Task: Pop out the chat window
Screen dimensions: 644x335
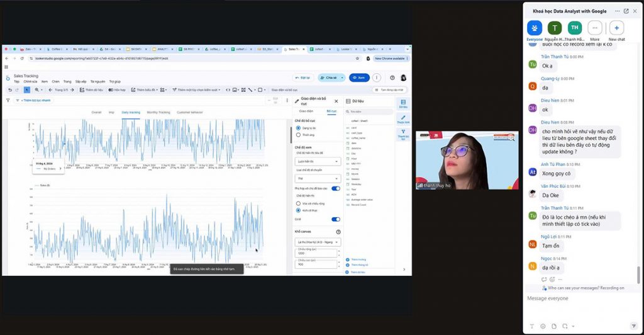Action: pyautogui.click(x=626, y=11)
